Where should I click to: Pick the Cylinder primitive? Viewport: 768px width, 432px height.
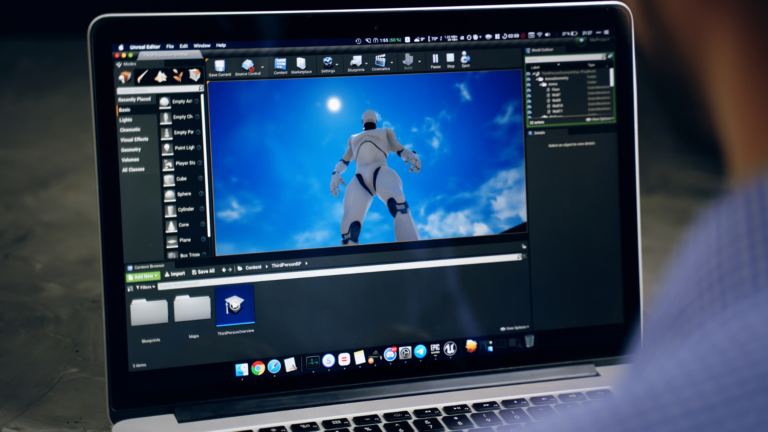184,210
